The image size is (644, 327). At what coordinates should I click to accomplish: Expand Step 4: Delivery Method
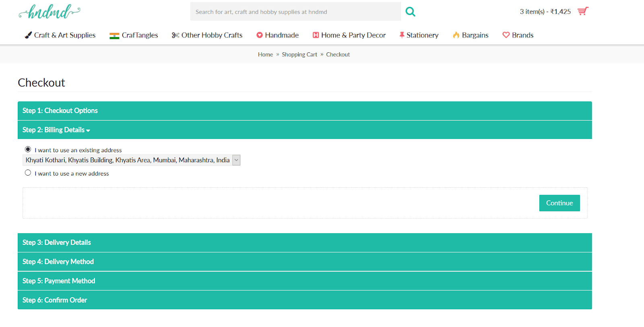[x=305, y=262]
